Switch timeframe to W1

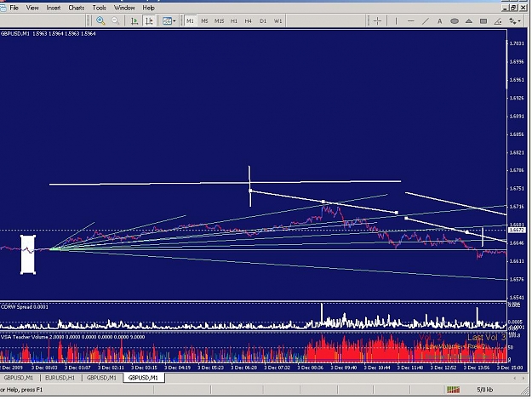coord(277,21)
